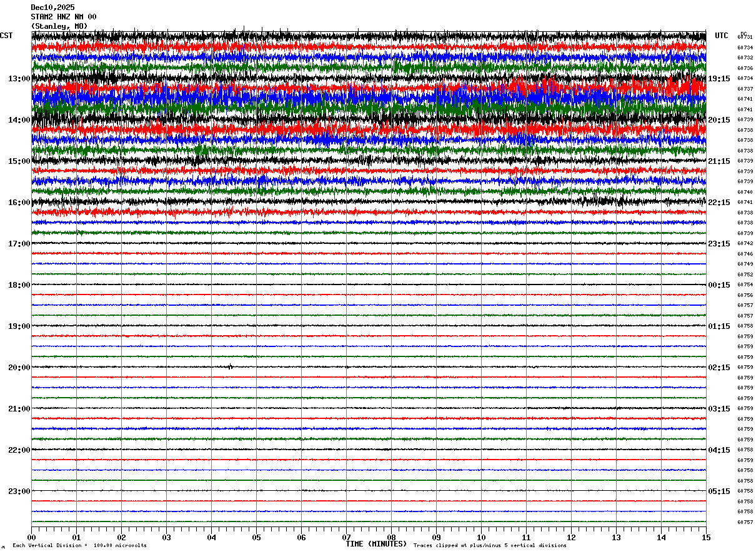Image resolution: width=756 pixels, height=554 pixels.
Task: Click the 17:00 CST time label
Action: (19, 244)
